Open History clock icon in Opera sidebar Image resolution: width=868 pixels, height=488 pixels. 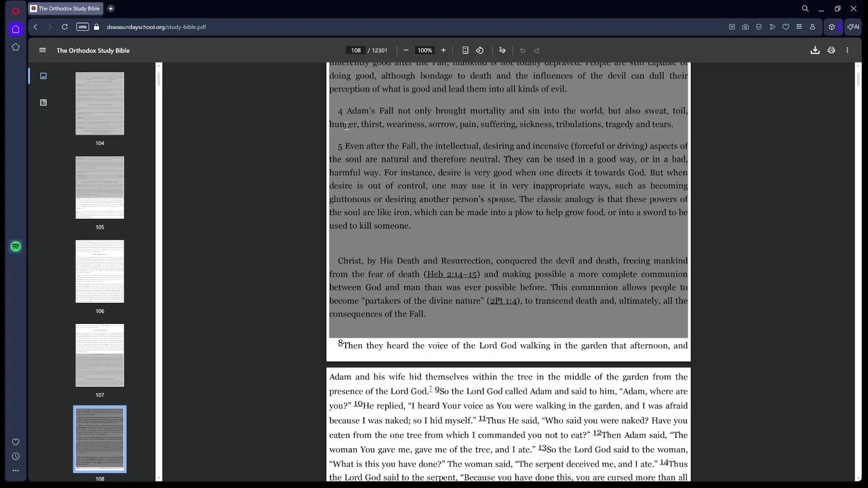[x=16, y=456]
